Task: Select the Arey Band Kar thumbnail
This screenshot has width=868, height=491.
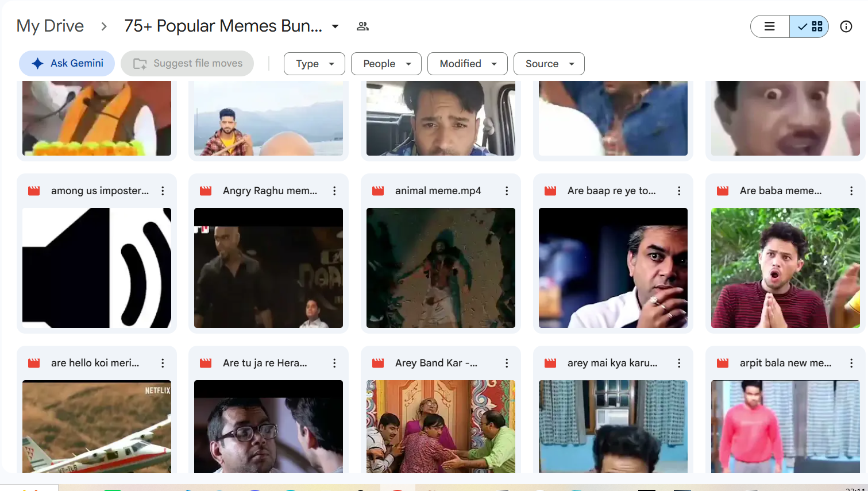Action: [441, 427]
